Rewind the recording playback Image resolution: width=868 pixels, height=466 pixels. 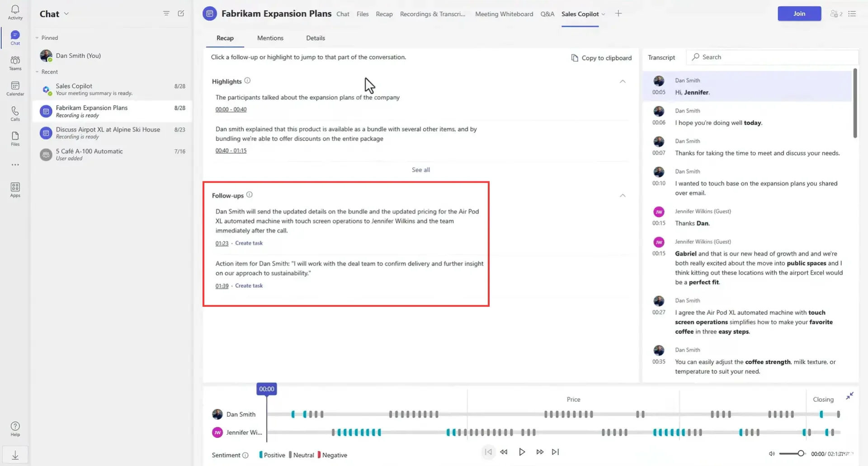point(504,452)
